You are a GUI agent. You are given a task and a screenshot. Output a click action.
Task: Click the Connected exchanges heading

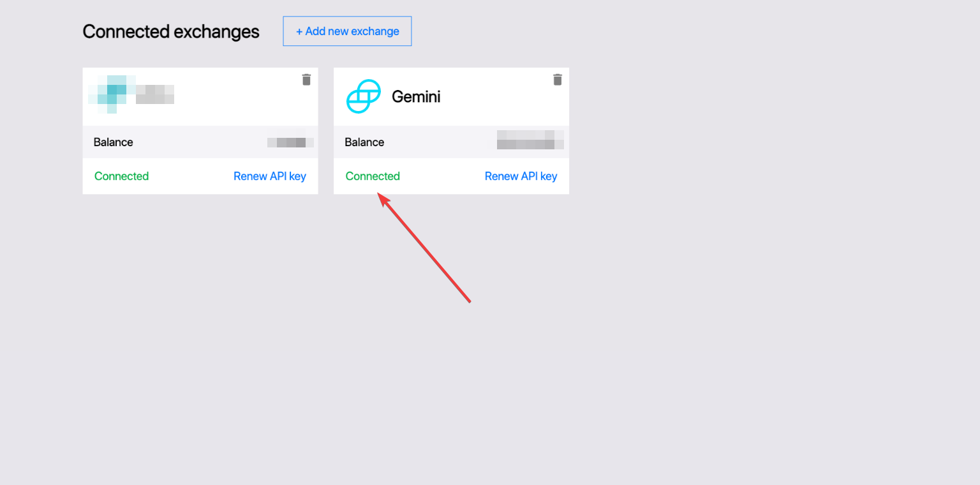click(171, 31)
